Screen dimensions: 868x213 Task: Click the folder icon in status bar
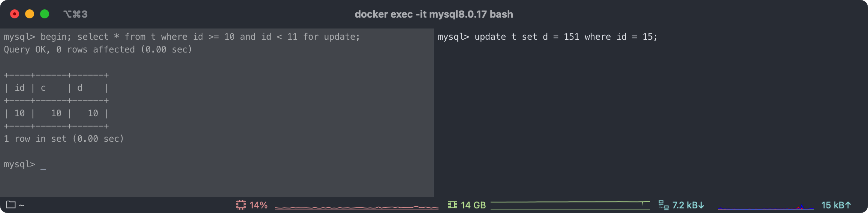click(10, 205)
